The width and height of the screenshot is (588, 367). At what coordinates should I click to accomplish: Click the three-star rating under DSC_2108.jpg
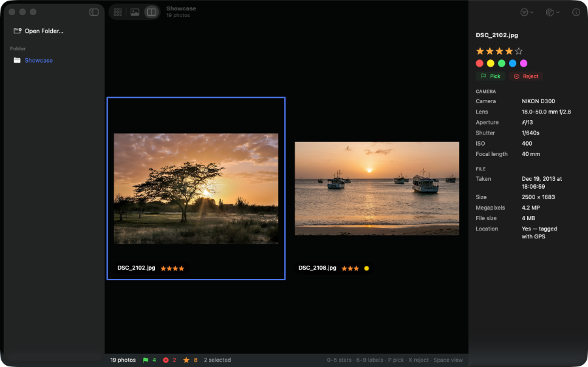click(350, 268)
